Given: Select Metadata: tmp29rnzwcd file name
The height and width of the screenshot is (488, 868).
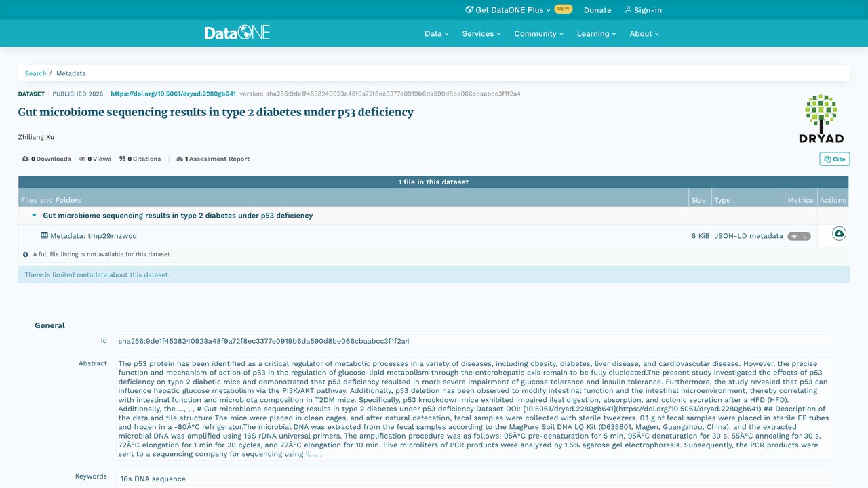Looking at the screenshot, I should [94, 236].
